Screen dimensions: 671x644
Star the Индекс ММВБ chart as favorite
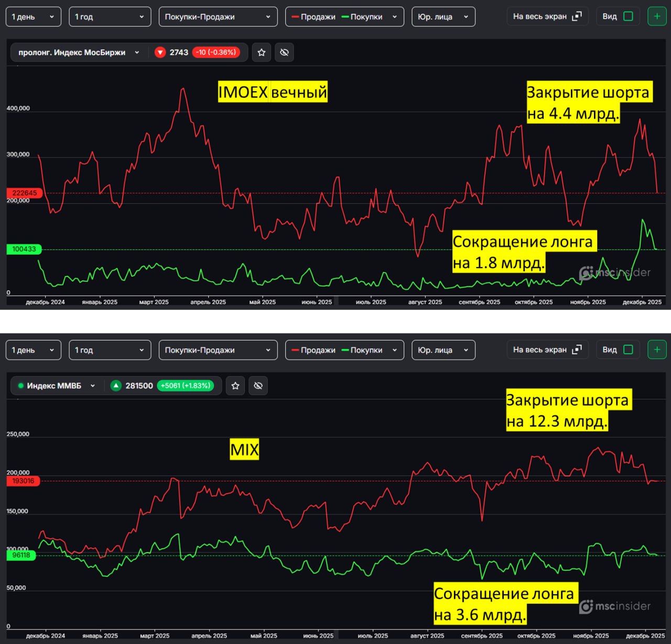[235, 386]
